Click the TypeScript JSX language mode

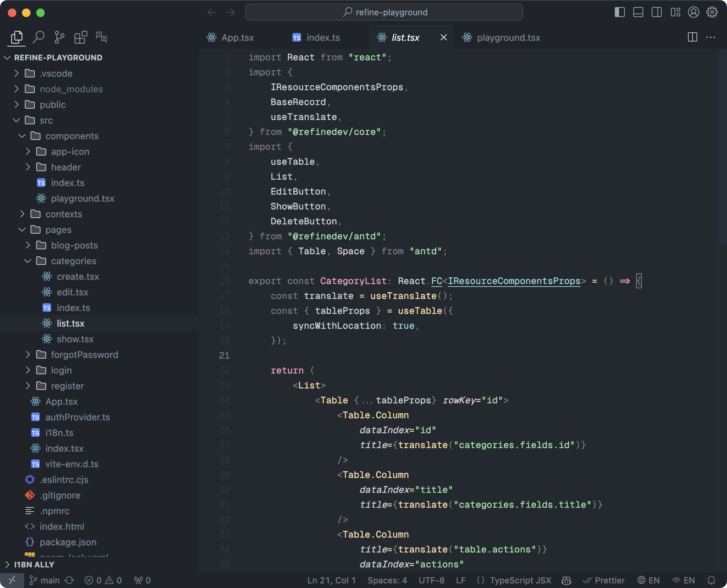point(520,580)
